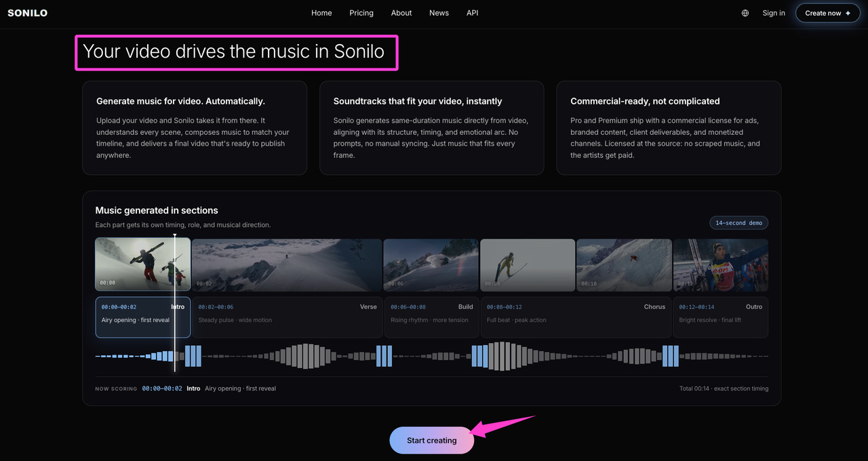
Task: Click 'Music generated in sections' heading
Action: (x=157, y=210)
